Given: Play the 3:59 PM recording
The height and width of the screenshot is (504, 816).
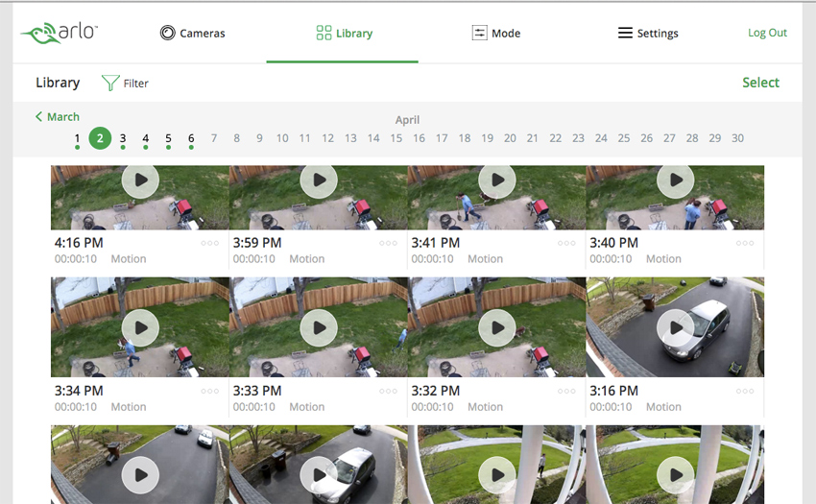Looking at the screenshot, I should tap(319, 180).
